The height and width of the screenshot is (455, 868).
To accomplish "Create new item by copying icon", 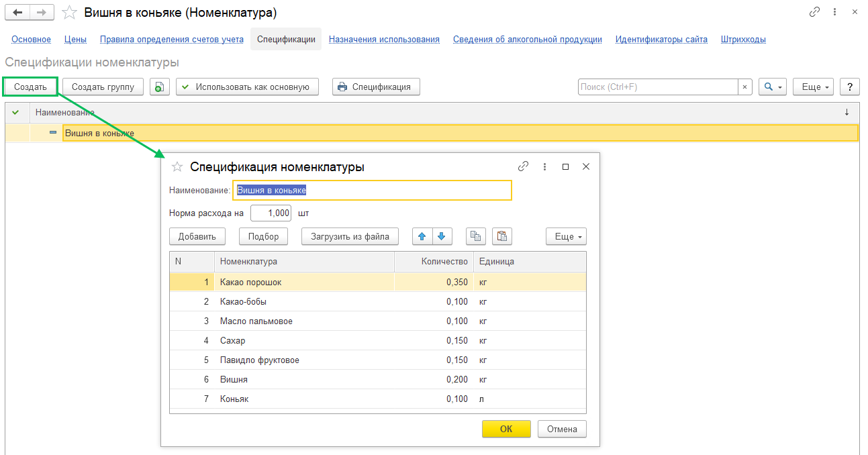I will (x=160, y=87).
